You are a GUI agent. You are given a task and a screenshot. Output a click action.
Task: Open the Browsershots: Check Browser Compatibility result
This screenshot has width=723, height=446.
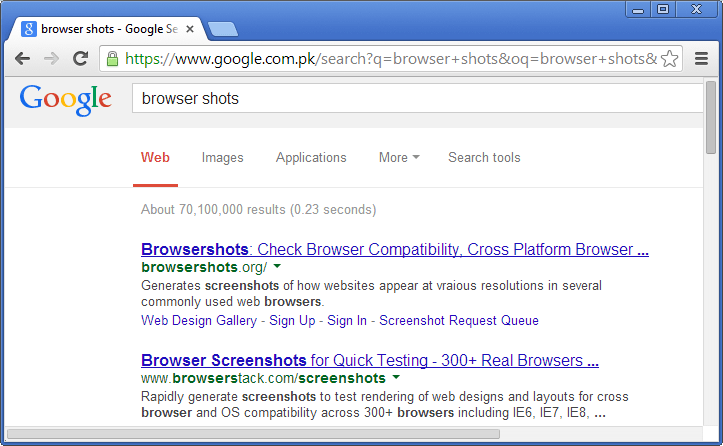click(395, 250)
